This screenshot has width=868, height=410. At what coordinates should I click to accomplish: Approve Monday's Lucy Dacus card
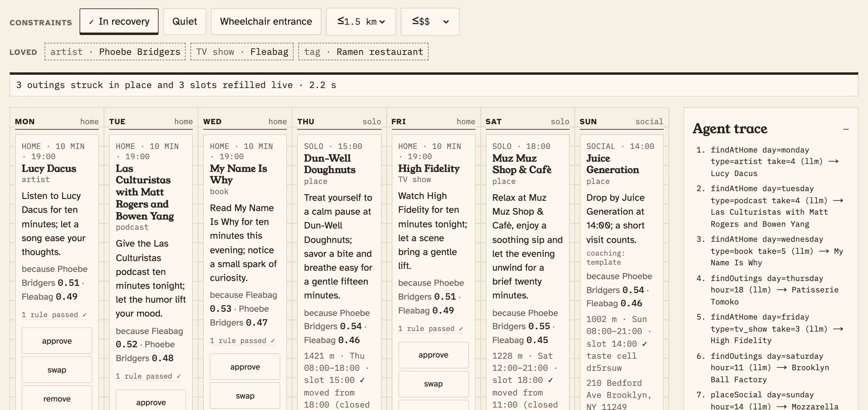tap(57, 341)
